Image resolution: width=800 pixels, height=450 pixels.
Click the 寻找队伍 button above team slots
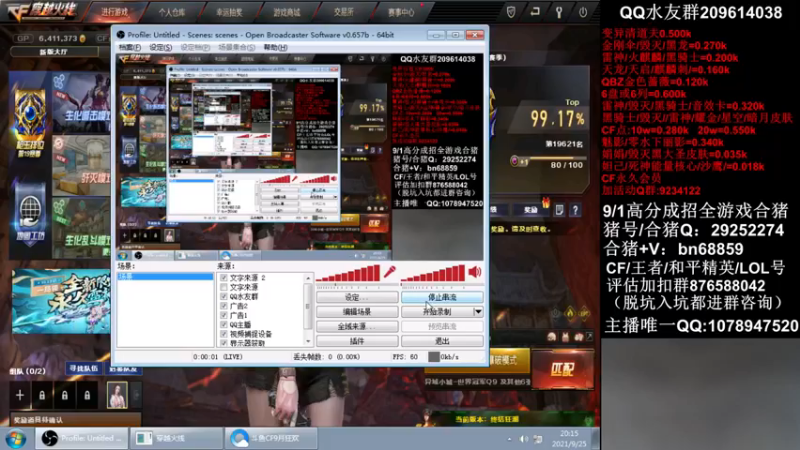click(83, 368)
